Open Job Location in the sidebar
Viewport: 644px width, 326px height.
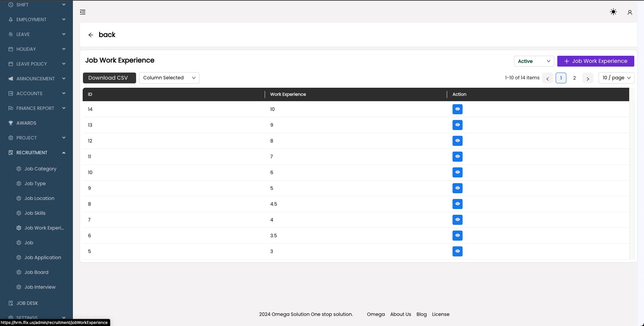[x=39, y=198]
